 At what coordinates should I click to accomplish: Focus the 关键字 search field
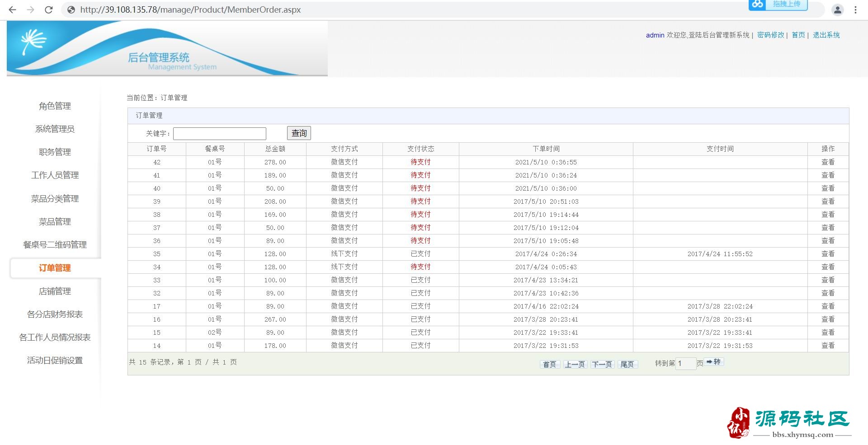220,133
